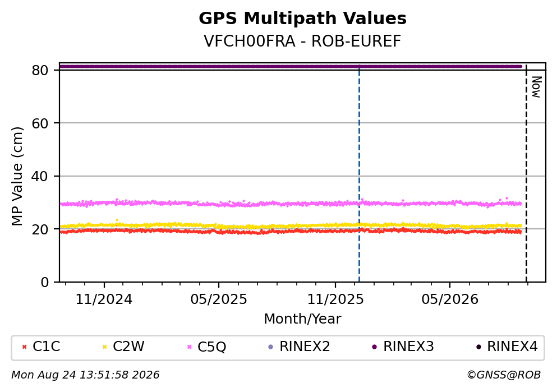
Task: Click the yellow C2W legend marker
Action: coord(104,347)
